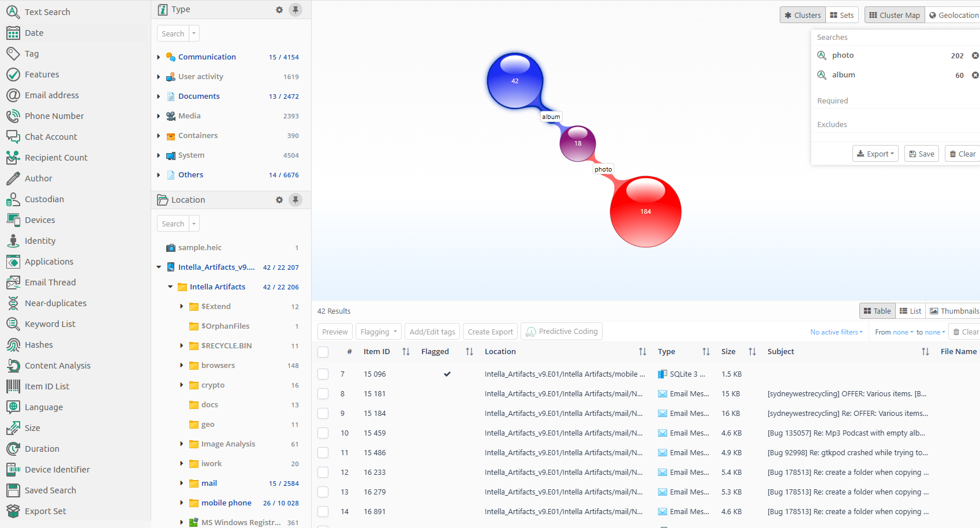Select the red 184 photo cluster
This screenshot has height=528, width=980.
point(645,212)
